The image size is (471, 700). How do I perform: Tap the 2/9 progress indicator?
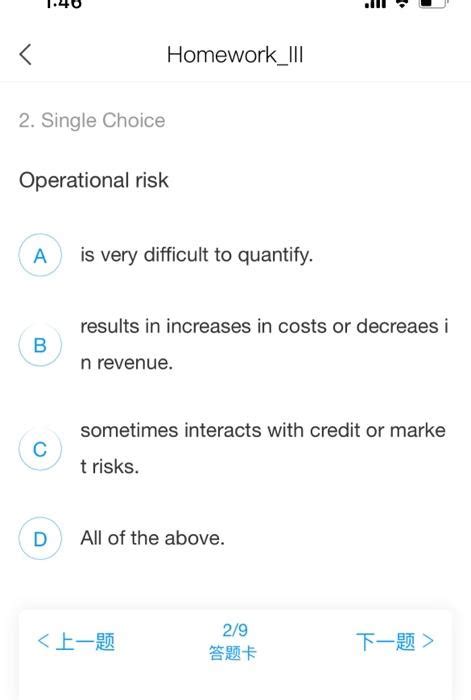pyautogui.click(x=235, y=630)
